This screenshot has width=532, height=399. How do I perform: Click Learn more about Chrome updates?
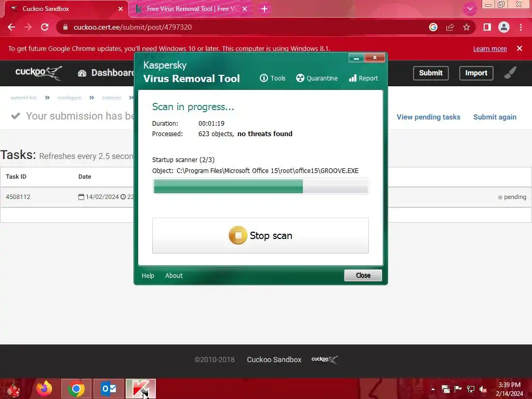click(490, 48)
